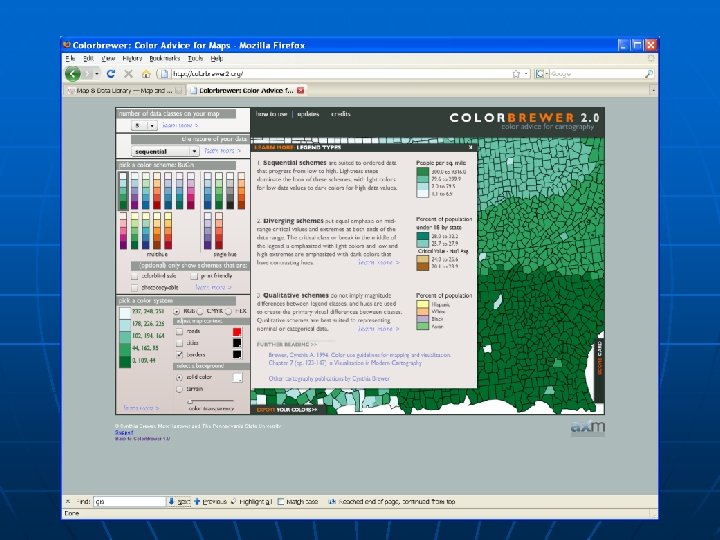Go back with the green Back arrow

point(73,73)
